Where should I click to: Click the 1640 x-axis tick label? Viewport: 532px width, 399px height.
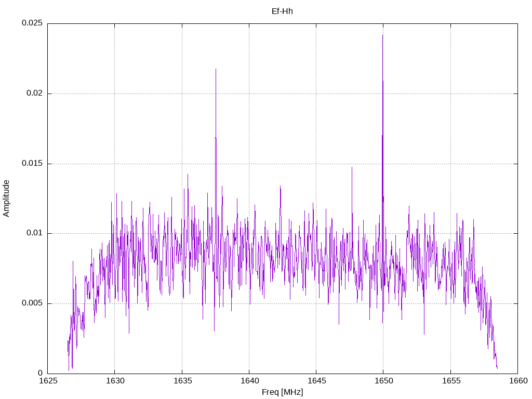click(x=249, y=381)
